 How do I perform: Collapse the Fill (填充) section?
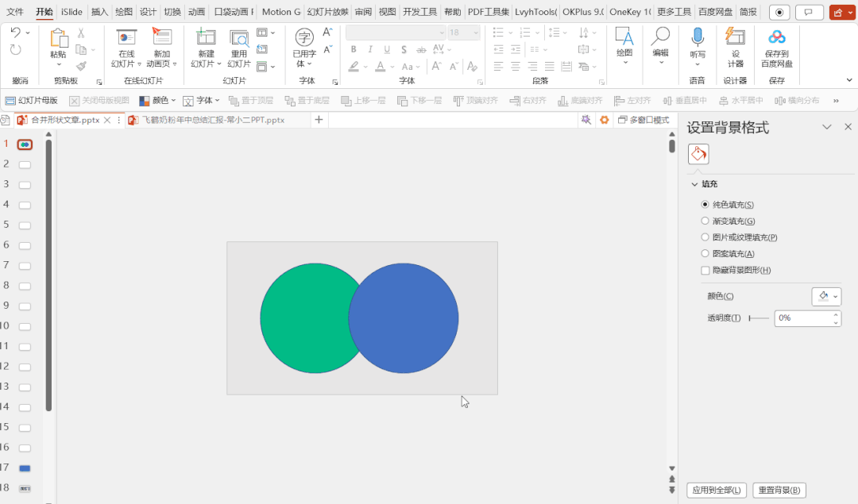[694, 184]
